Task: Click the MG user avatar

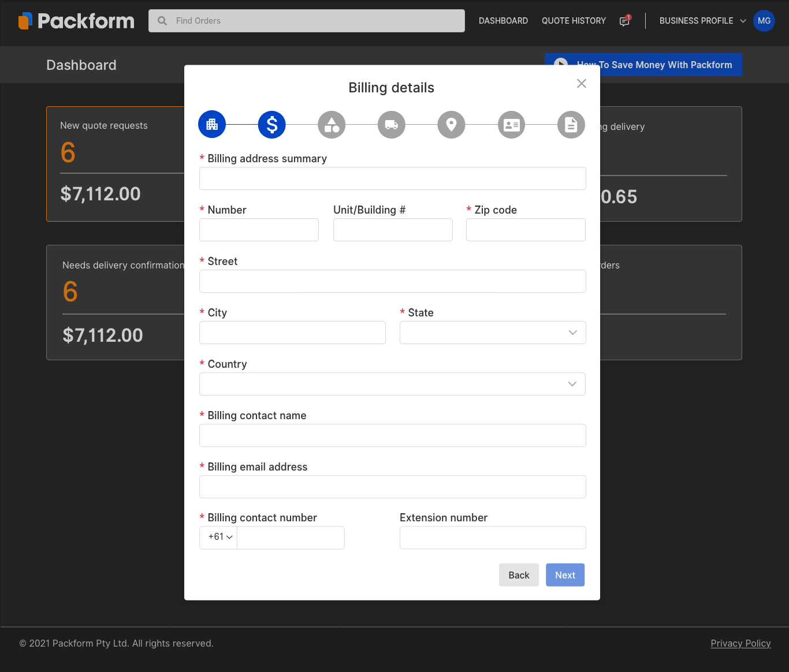Action: (x=764, y=21)
